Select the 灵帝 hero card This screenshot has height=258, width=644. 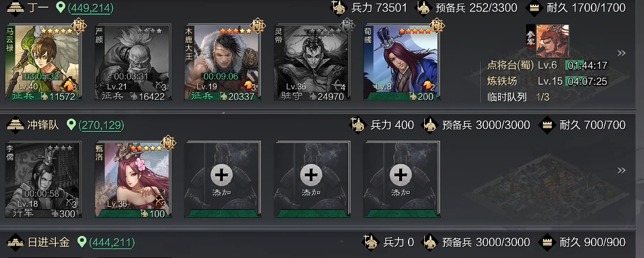click(x=312, y=63)
